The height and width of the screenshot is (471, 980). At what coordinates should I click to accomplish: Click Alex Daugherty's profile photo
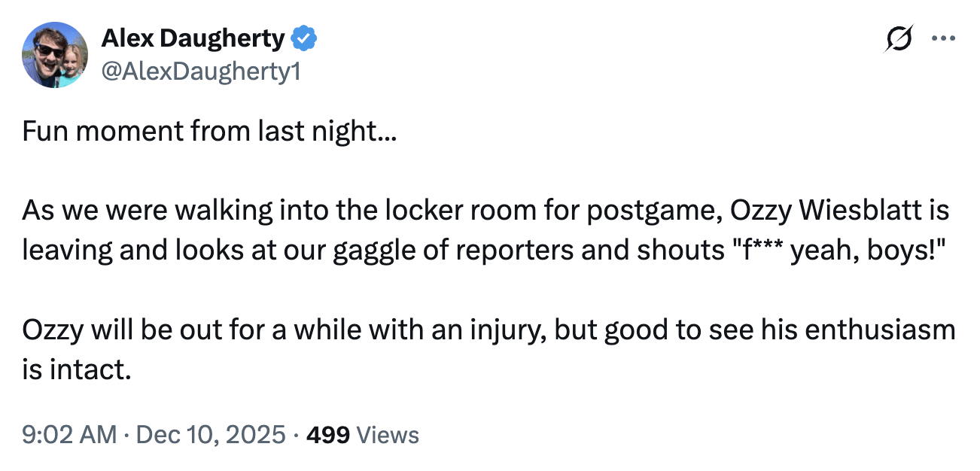(55, 55)
